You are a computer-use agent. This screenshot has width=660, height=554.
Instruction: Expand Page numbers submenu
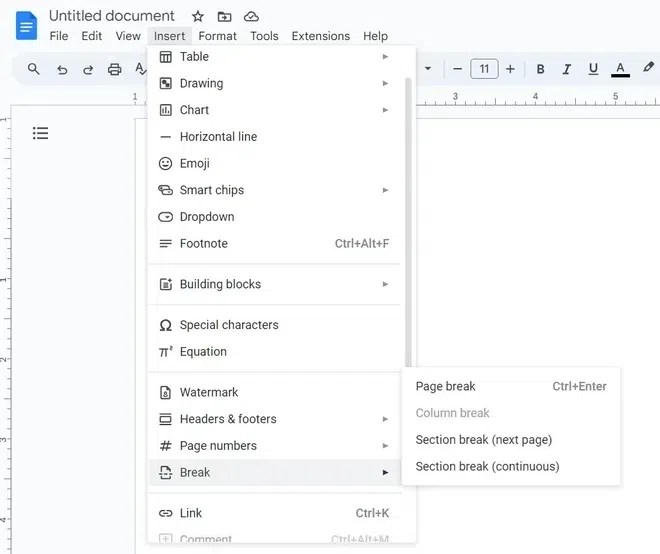[x=274, y=446]
